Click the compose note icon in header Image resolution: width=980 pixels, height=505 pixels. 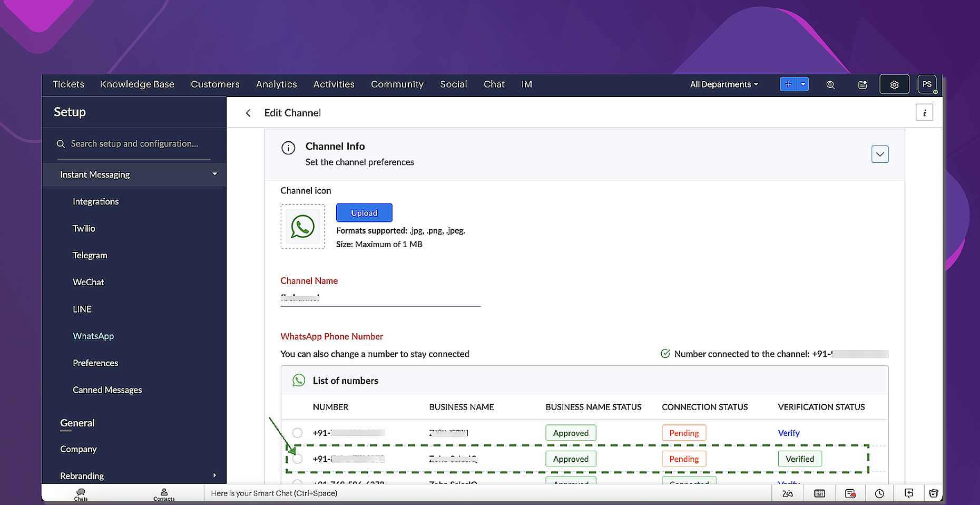coord(863,85)
